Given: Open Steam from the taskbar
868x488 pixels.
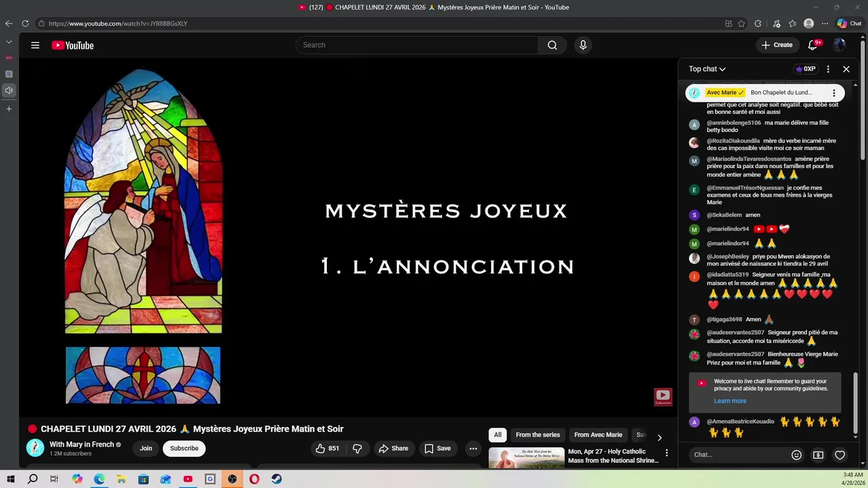Looking at the screenshot, I should click(x=277, y=479).
